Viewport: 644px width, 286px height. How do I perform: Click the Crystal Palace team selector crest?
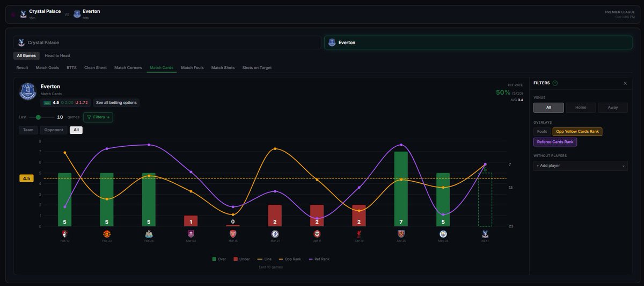(x=21, y=42)
